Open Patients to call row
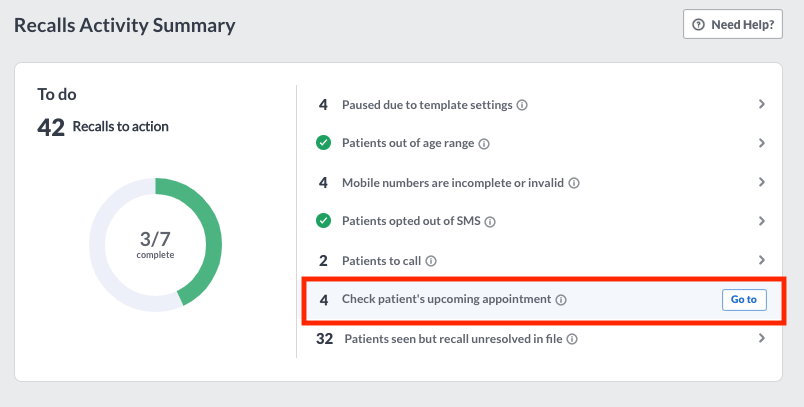Image resolution: width=804 pixels, height=407 pixels. coord(541,260)
